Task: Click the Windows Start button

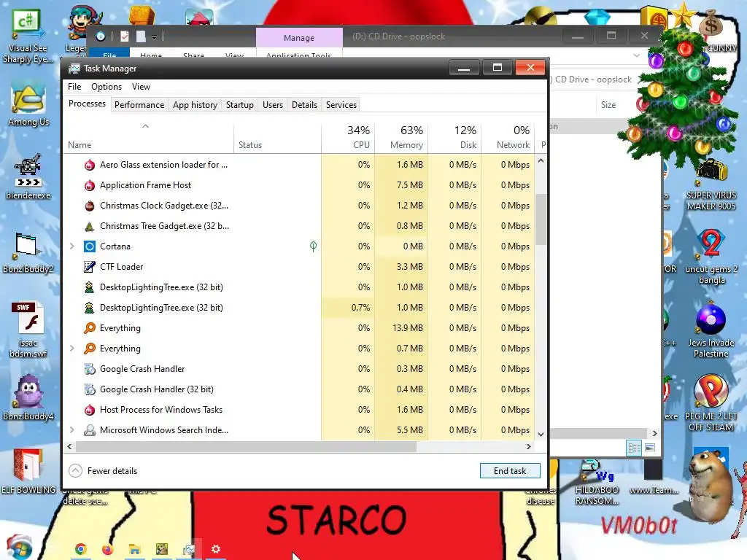Action: [19, 547]
